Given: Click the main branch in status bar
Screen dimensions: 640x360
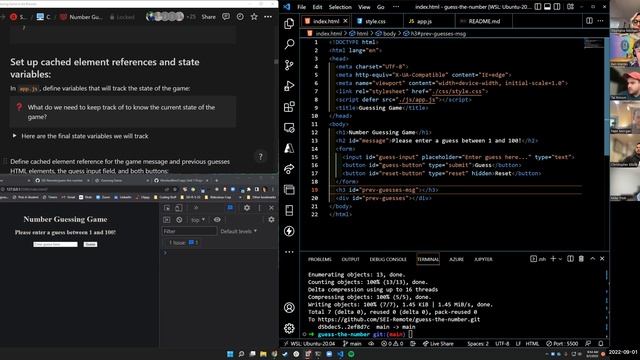Looking at the screenshot, I should click(x=352, y=344).
